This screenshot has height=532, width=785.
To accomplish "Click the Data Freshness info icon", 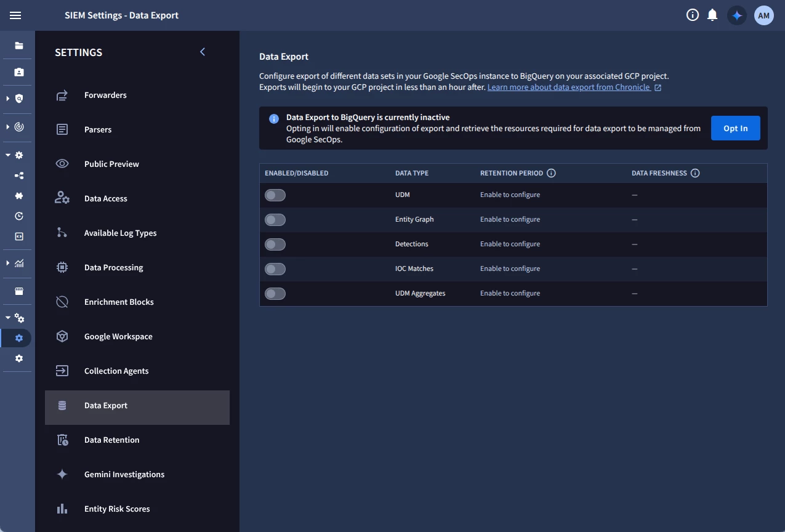I will [695, 173].
